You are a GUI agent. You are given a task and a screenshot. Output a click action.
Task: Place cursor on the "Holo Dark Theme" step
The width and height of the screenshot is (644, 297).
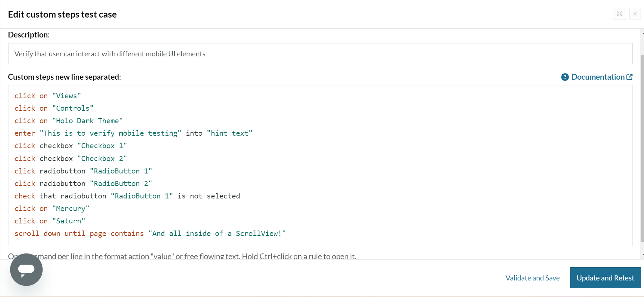point(69,121)
